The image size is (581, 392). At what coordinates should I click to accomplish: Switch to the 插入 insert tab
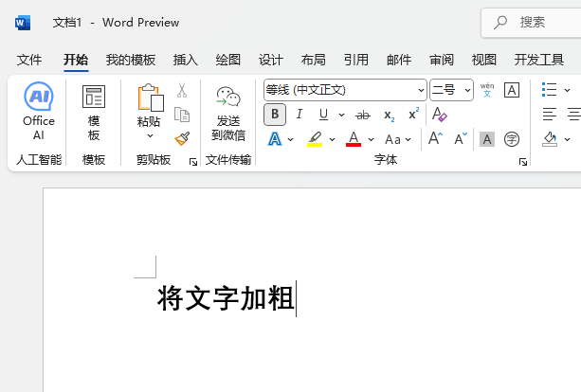click(x=185, y=60)
